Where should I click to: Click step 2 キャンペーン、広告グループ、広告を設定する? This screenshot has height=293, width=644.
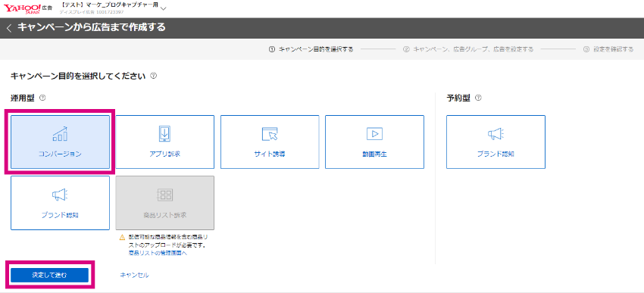point(468,49)
